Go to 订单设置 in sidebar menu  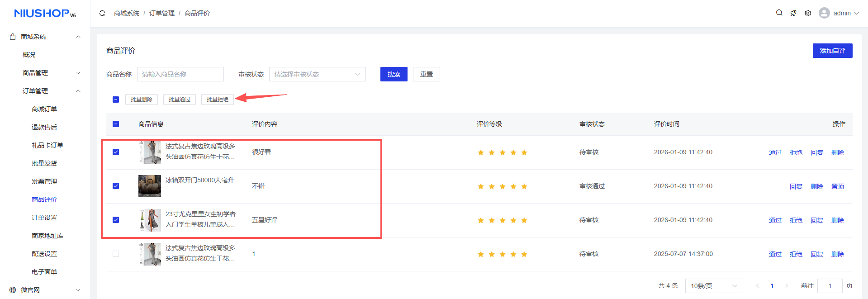(x=44, y=218)
